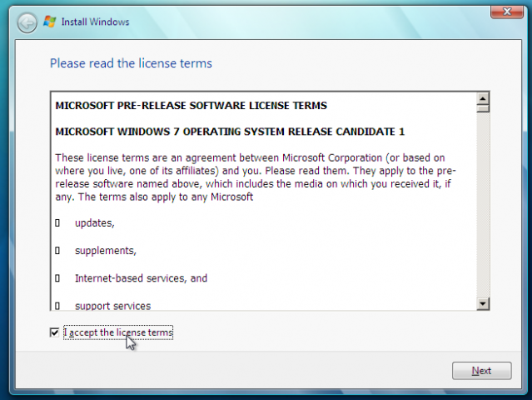Viewport: 532px width, 400px height.
Task: Click the 'MICROSOFT PRE-RELEASE SOFTWARE LICENSE TERMS' line
Action: pos(191,106)
